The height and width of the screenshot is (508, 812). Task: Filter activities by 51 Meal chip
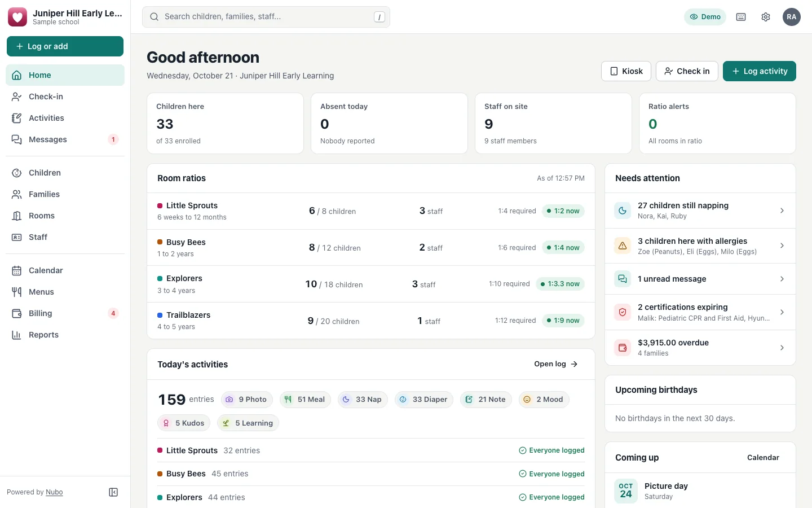[305, 400]
